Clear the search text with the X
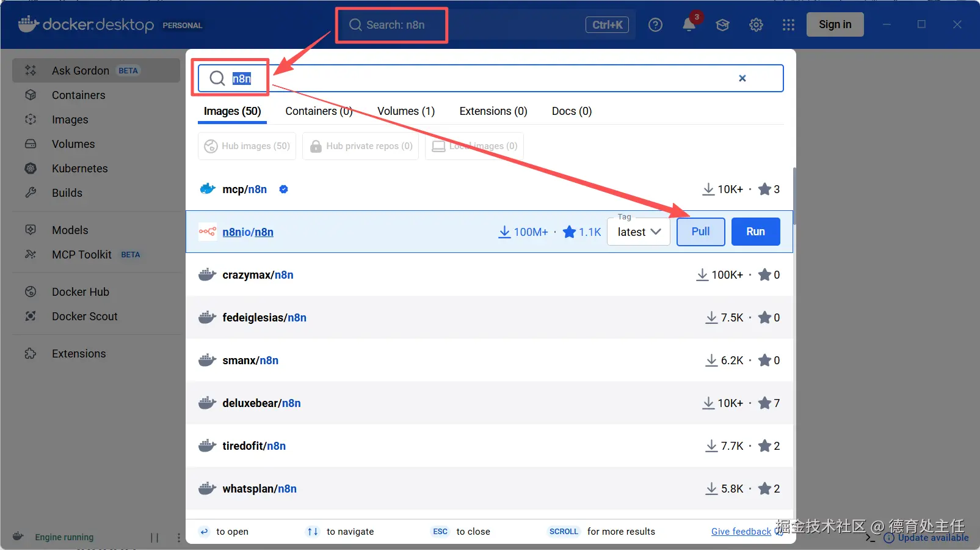980x550 pixels. 742,78
